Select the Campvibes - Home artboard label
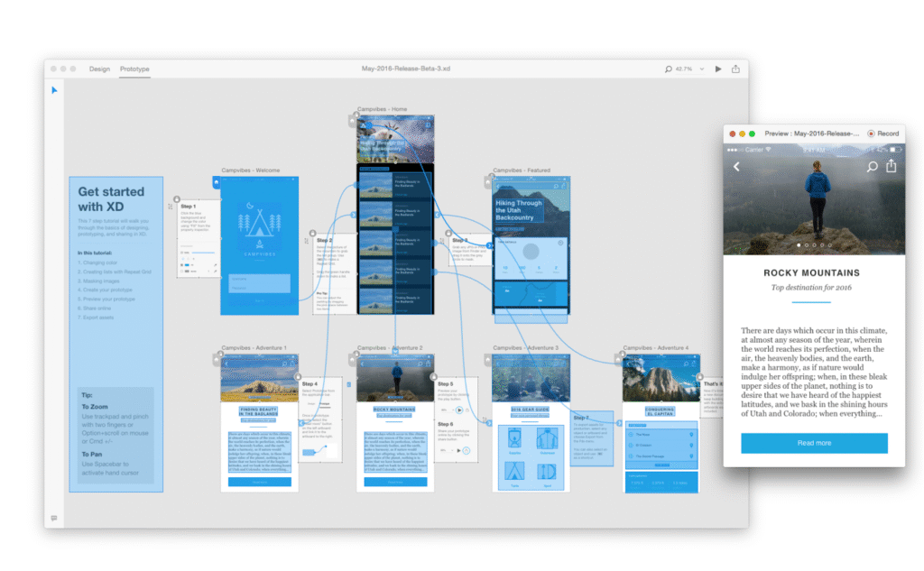The width and height of the screenshot is (924, 571). tap(382, 110)
